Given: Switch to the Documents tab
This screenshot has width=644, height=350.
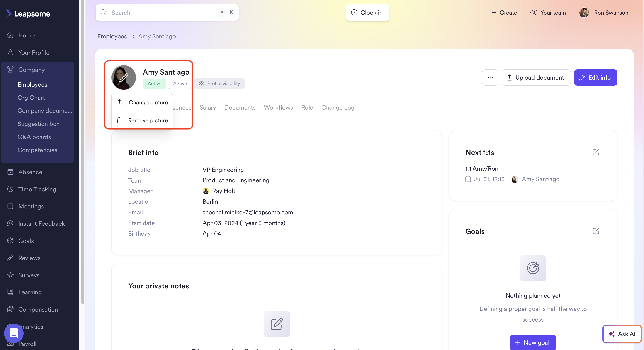Looking at the screenshot, I should [240, 107].
